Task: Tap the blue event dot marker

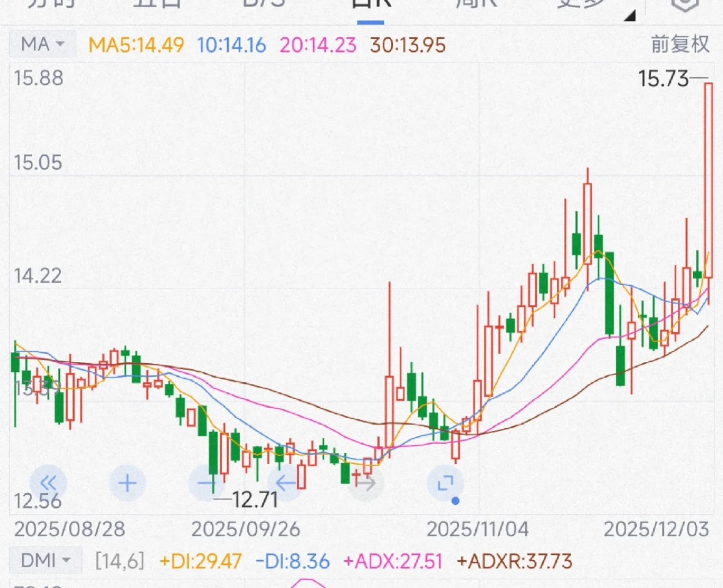Action: pos(456,501)
